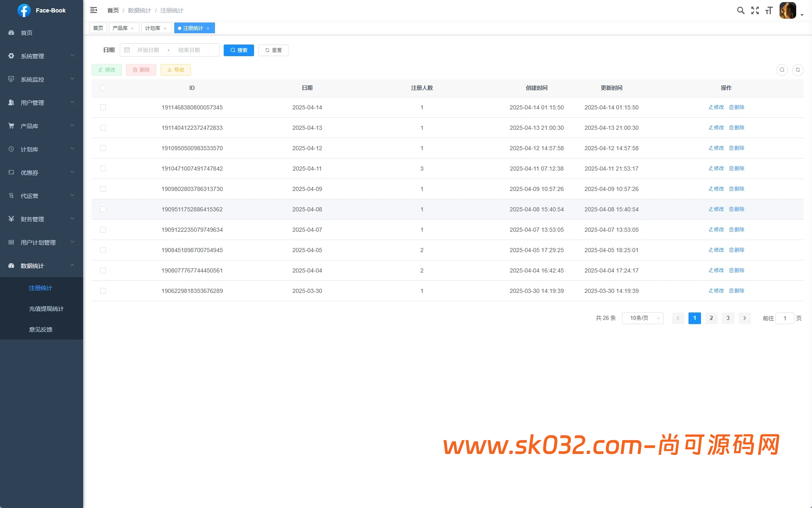Toggle fullscreen mode icon in header
The width and height of the screenshot is (812, 508).
[x=755, y=10]
